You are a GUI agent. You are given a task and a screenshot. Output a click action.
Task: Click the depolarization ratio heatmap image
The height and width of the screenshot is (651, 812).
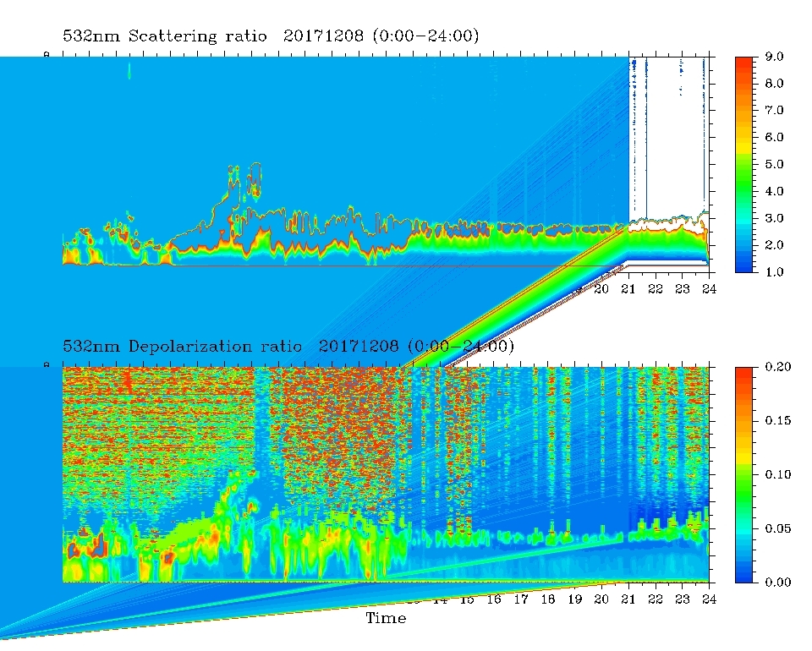pyautogui.click(x=386, y=474)
